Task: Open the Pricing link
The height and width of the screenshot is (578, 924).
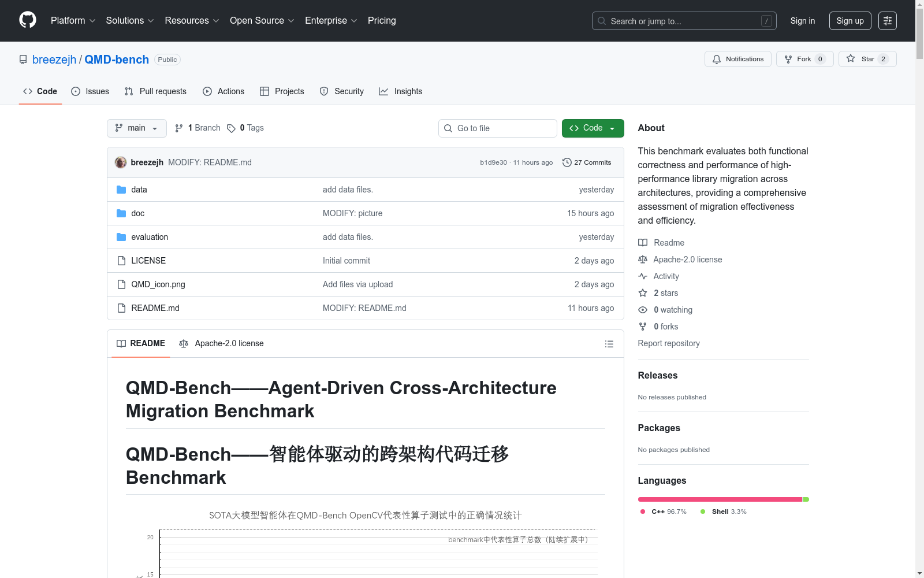Action: click(x=382, y=21)
